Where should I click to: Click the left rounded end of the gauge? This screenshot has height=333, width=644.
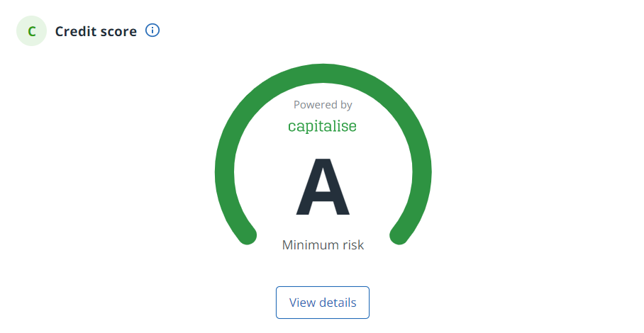(247, 235)
